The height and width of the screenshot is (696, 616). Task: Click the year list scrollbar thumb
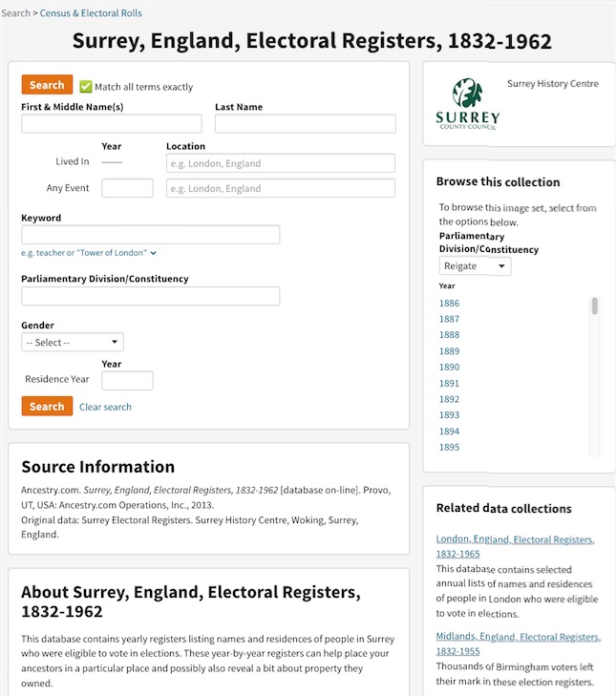tap(595, 306)
